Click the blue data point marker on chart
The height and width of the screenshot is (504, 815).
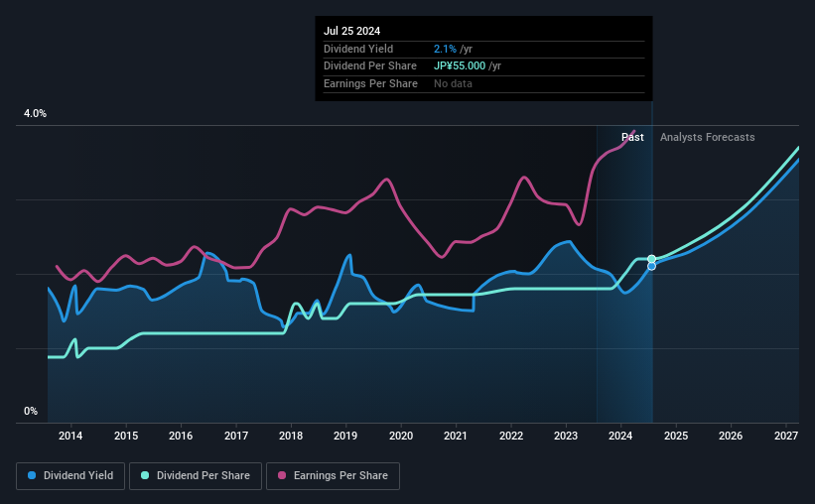coord(652,266)
